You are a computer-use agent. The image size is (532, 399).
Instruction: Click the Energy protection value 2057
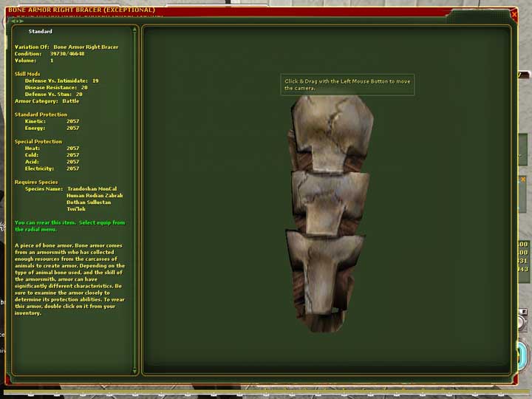72,129
